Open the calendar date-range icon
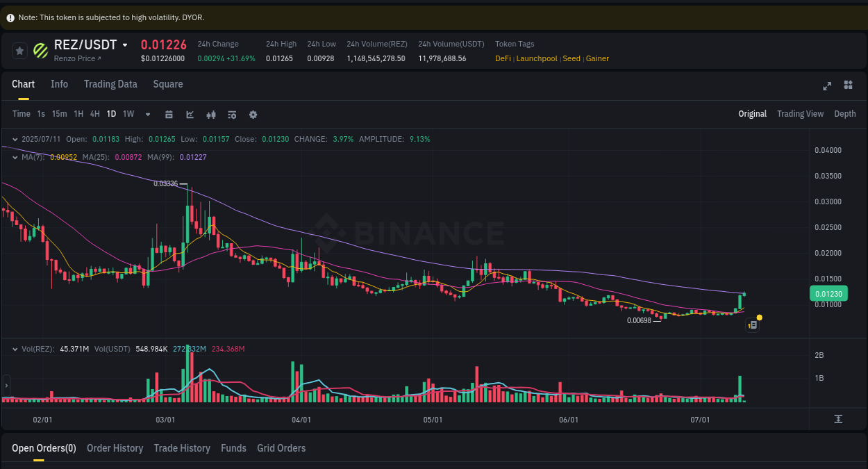868x469 pixels. click(169, 114)
